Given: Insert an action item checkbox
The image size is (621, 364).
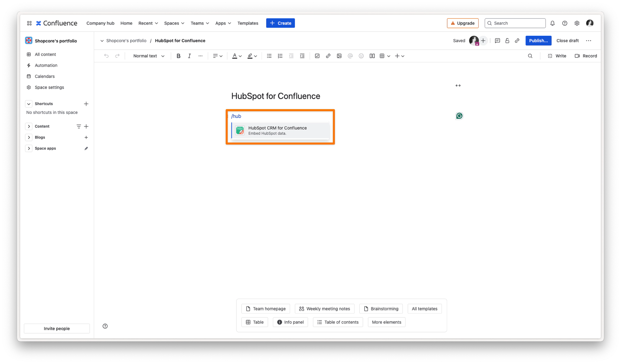Looking at the screenshot, I should coord(317,56).
